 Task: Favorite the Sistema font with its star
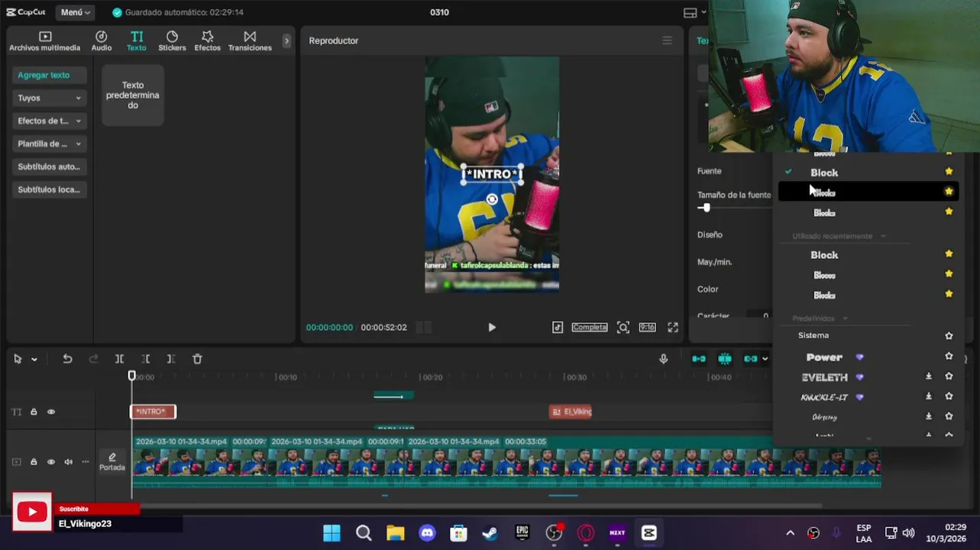949,335
